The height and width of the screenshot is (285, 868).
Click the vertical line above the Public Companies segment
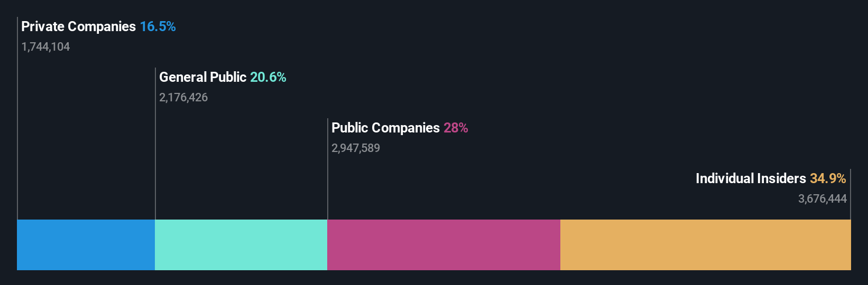(328, 169)
